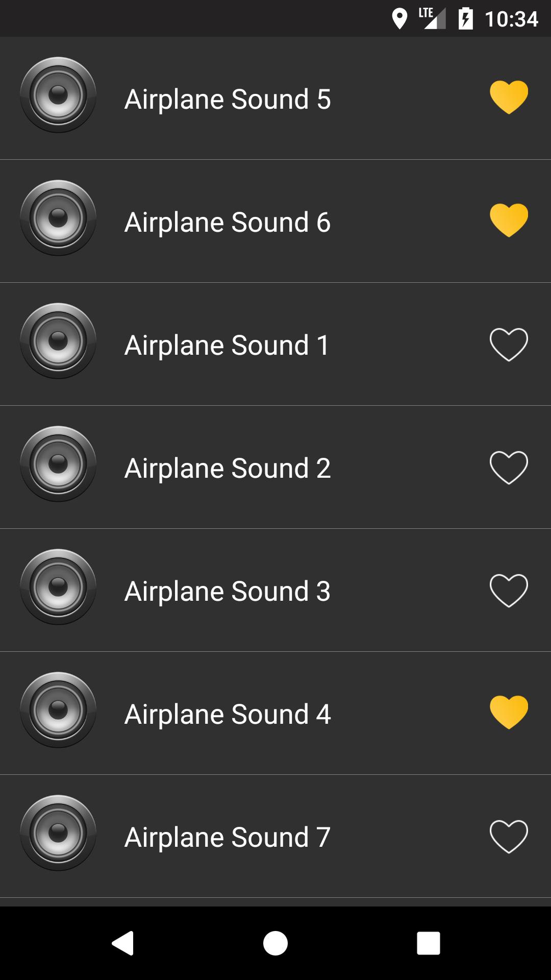The height and width of the screenshot is (980, 551).
Task: Choose Airplane Sound 7 text
Action: tap(228, 838)
